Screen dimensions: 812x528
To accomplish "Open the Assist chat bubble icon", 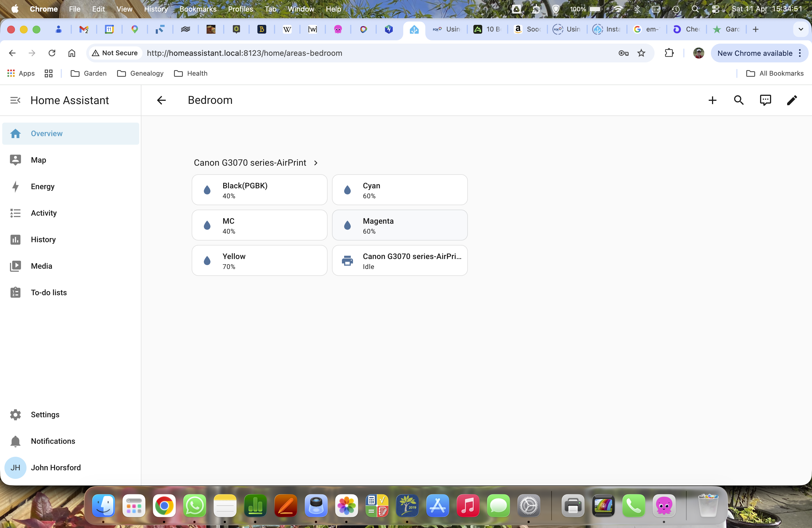I will click(x=765, y=100).
